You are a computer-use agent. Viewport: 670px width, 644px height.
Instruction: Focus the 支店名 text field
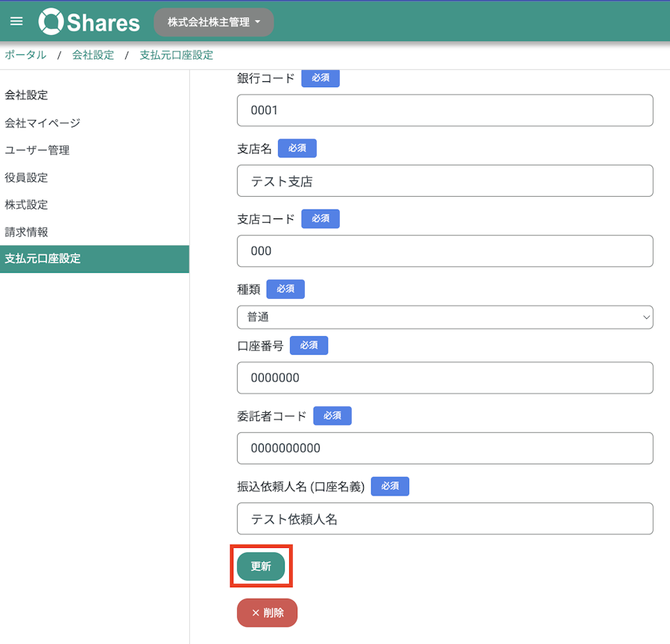445,181
